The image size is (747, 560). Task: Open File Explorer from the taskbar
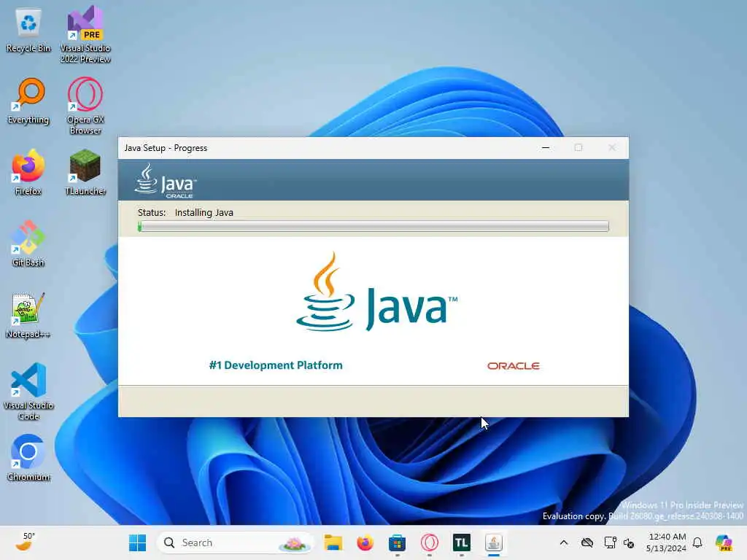[x=333, y=542]
